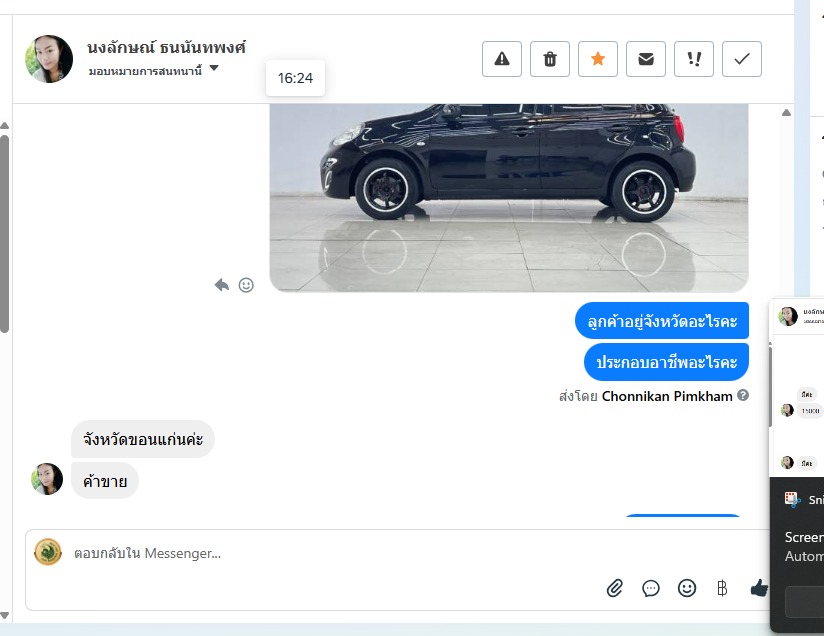The width and height of the screenshot is (824, 636).
Task: Open the header profile photo of นงลักษณ์
Action: click(x=49, y=59)
